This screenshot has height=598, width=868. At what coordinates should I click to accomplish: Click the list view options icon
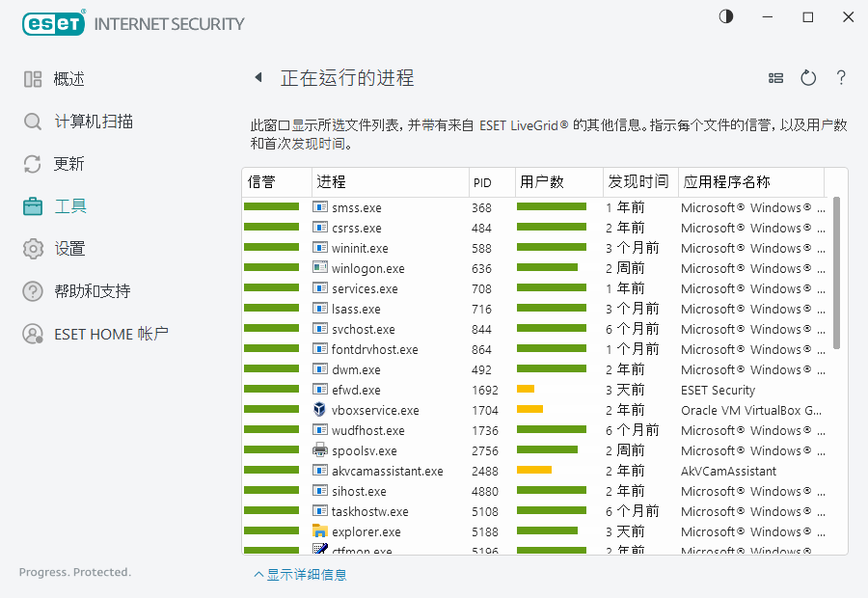[775, 78]
